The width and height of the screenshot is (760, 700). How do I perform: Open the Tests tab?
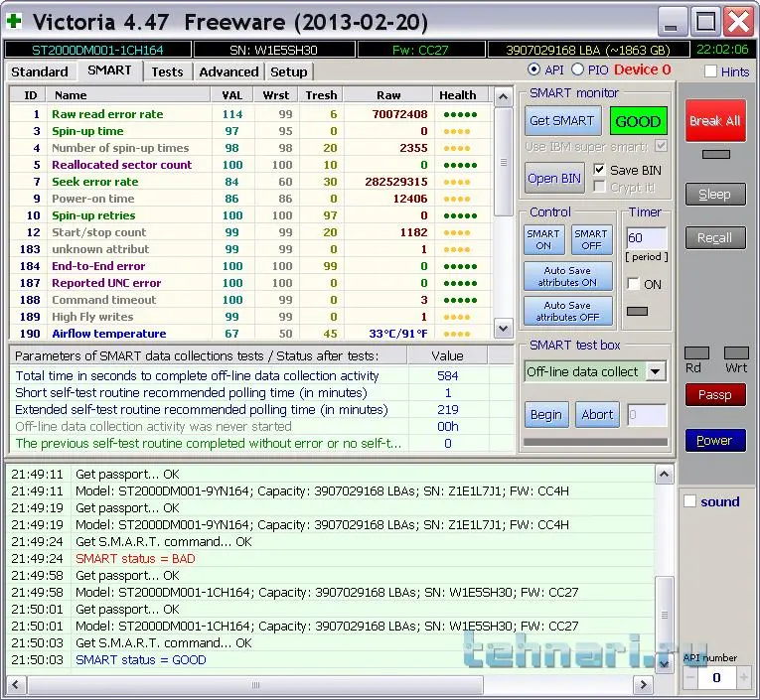tap(167, 71)
